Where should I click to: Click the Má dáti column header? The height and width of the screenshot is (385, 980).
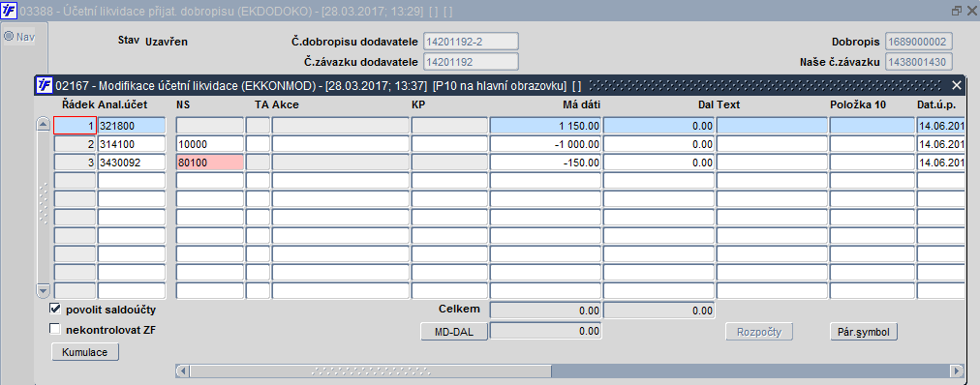click(582, 104)
